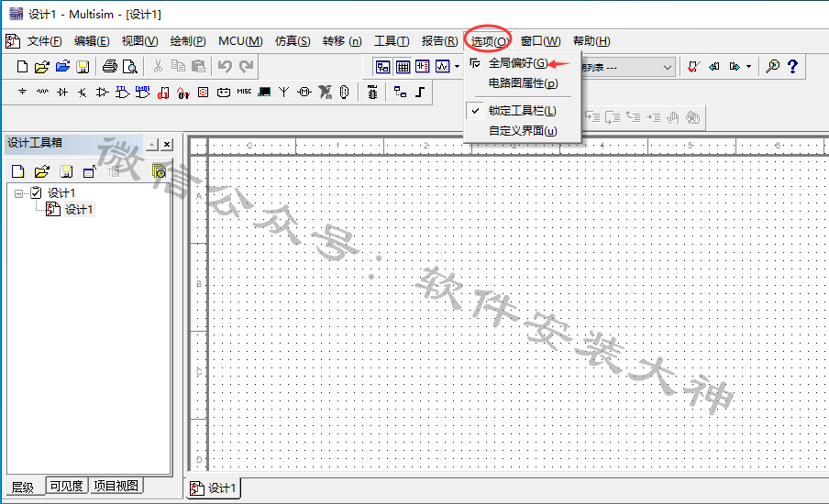Click the undo arrow icon
This screenshot has height=504, width=829.
[x=226, y=67]
